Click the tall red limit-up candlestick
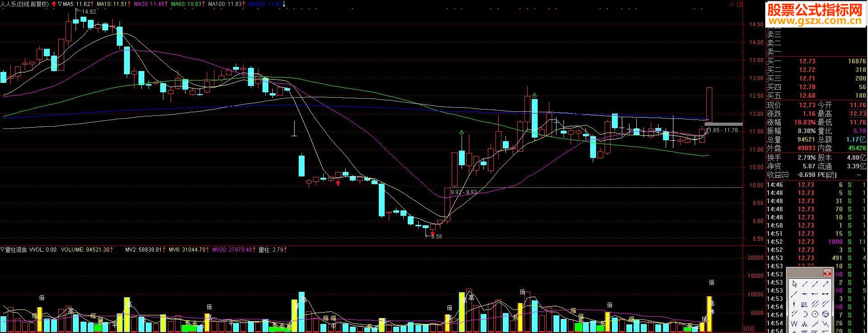The width and height of the screenshot is (868, 333). click(709, 105)
